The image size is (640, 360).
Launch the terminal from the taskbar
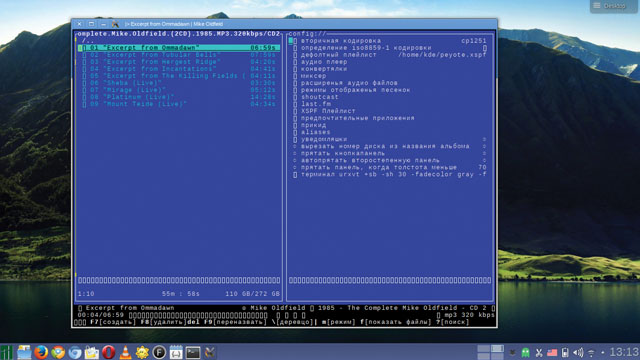click(x=193, y=352)
